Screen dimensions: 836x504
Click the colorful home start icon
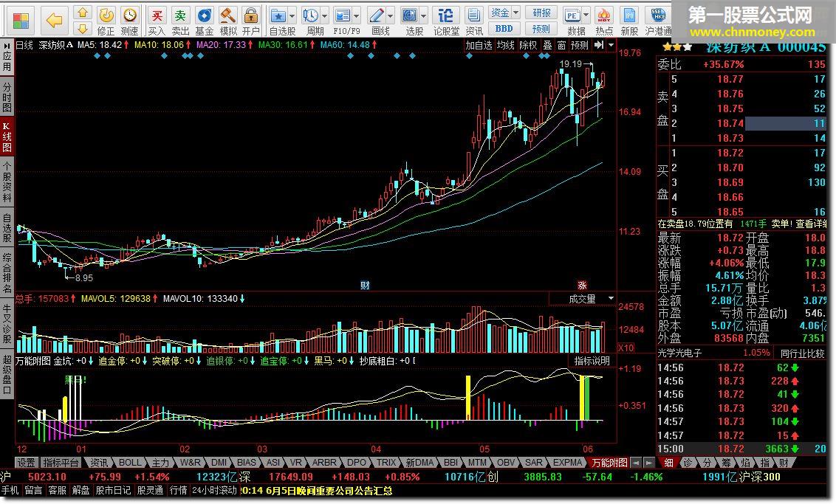[x=21, y=20]
